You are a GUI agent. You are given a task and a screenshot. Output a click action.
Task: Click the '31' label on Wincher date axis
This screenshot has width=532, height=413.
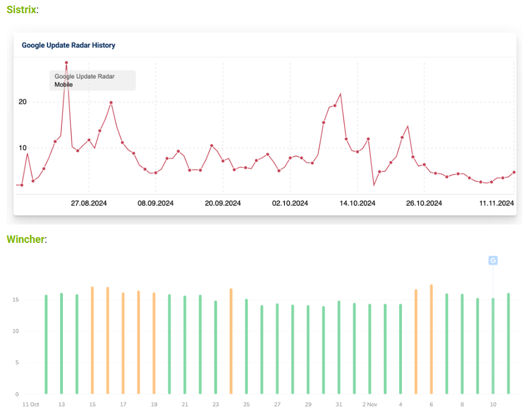[339, 404]
